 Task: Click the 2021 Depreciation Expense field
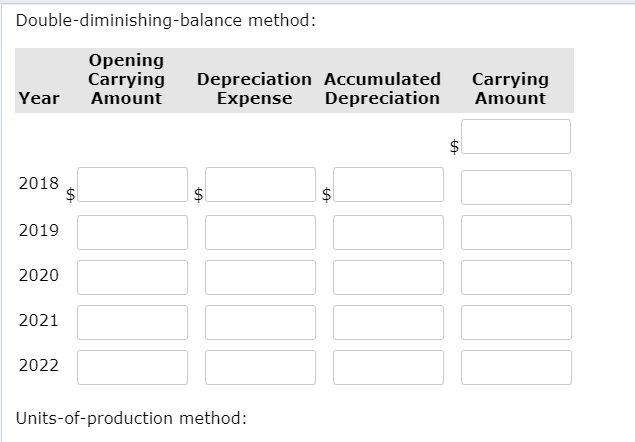260,322
